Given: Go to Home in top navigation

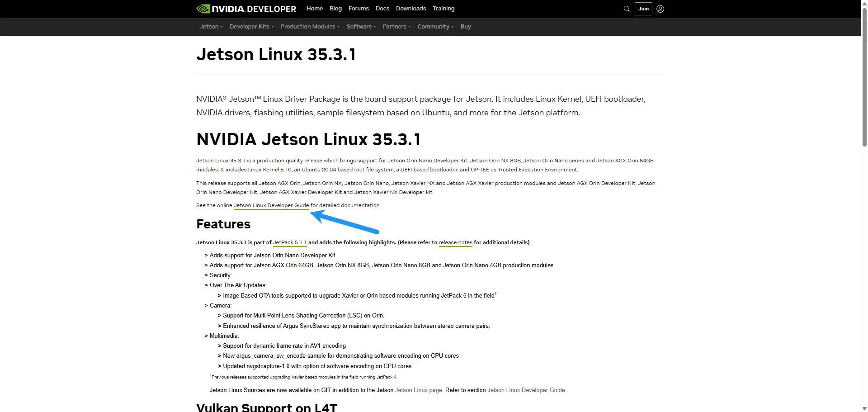Looking at the screenshot, I should tap(315, 9).
